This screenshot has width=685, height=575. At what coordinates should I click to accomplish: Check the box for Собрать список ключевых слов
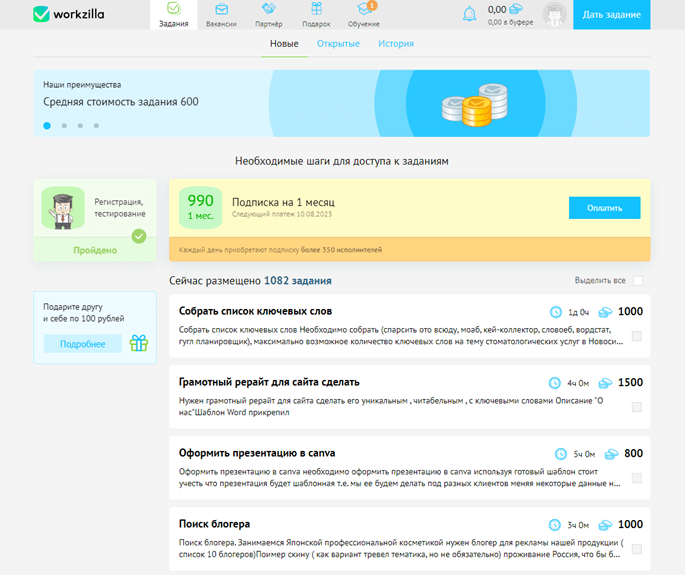637,336
